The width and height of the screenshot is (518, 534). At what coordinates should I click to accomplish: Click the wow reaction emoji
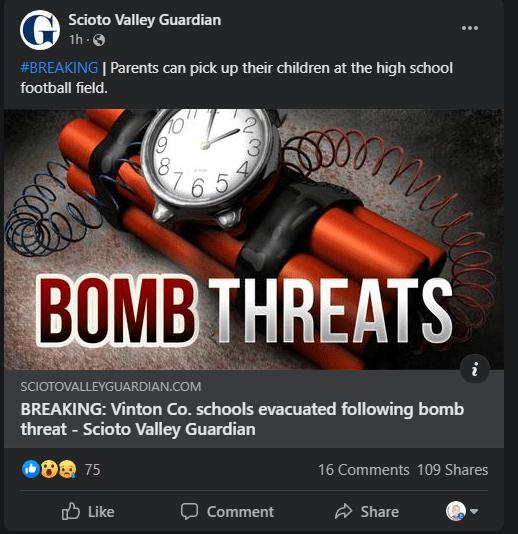49,469
